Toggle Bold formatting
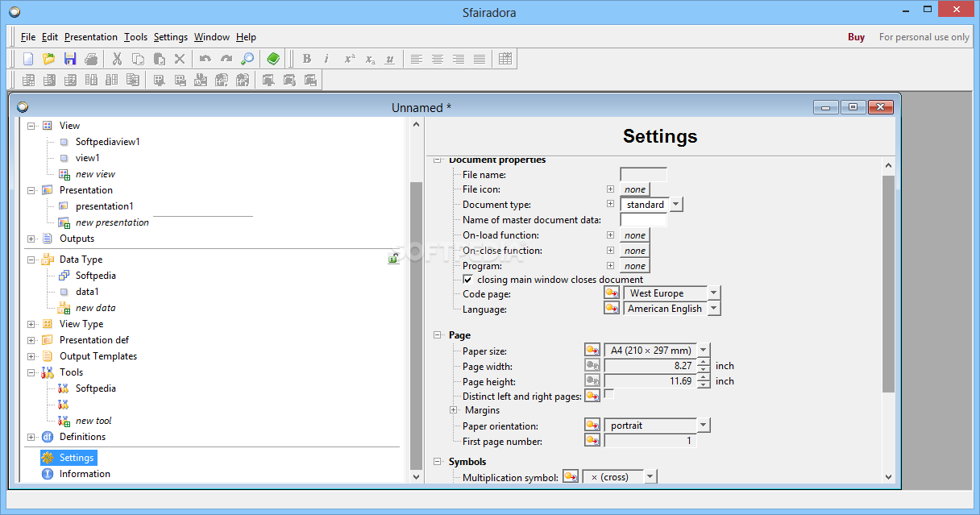Screen dimensions: 980x515 [306, 59]
